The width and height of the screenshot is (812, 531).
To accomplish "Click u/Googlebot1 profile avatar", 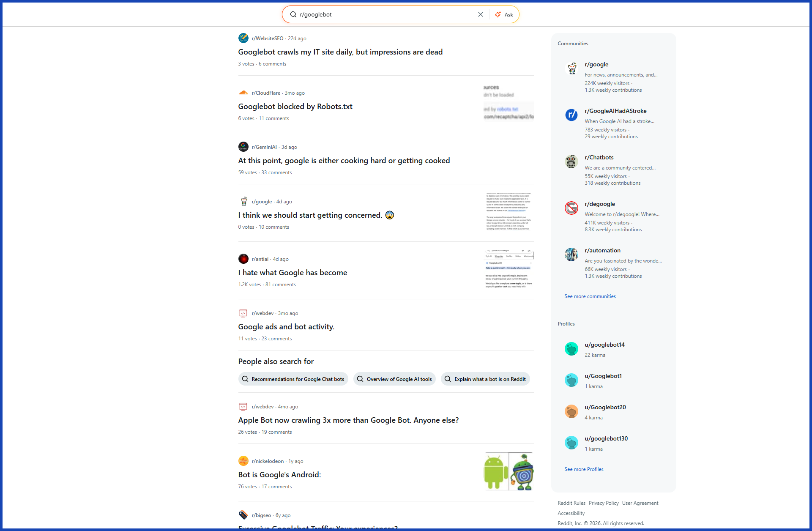I will [571, 380].
